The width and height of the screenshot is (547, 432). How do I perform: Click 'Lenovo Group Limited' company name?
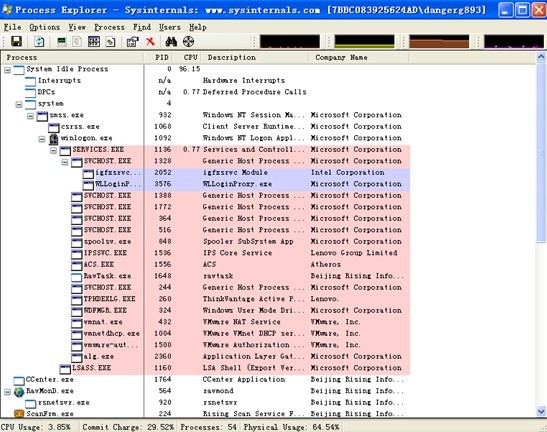click(x=354, y=254)
